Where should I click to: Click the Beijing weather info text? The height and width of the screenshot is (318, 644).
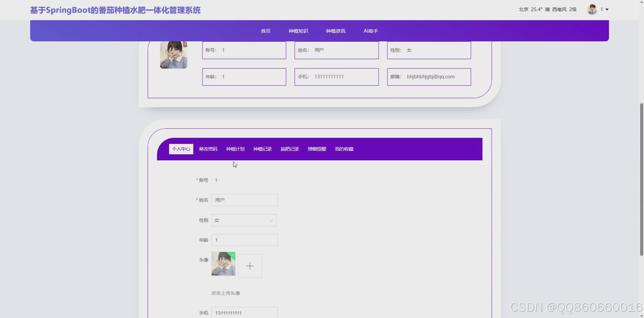click(547, 9)
